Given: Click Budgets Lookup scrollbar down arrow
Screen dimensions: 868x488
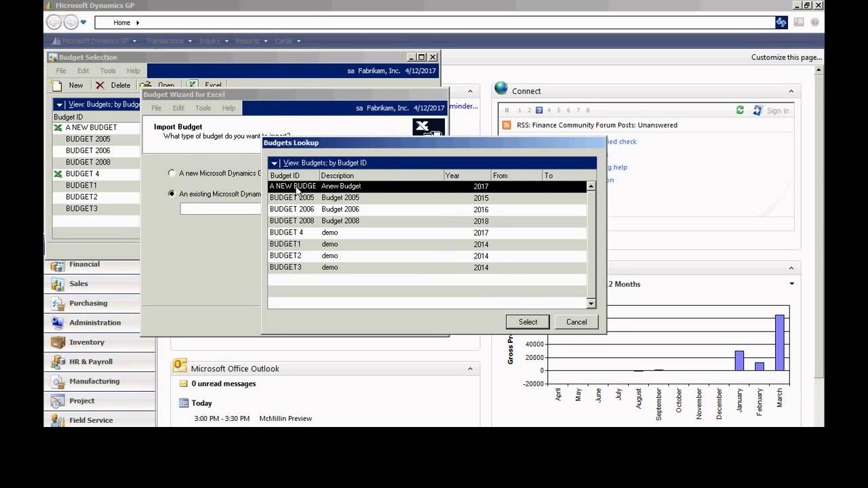Looking at the screenshot, I should pyautogui.click(x=591, y=303).
